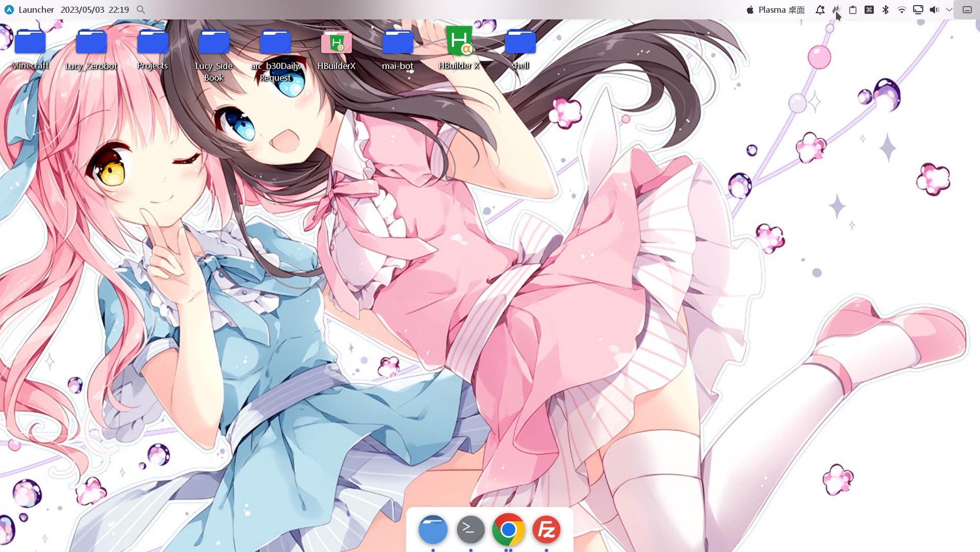Open Wi-Fi network tray icon
The width and height of the screenshot is (980, 552).
pyautogui.click(x=902, y=10)
